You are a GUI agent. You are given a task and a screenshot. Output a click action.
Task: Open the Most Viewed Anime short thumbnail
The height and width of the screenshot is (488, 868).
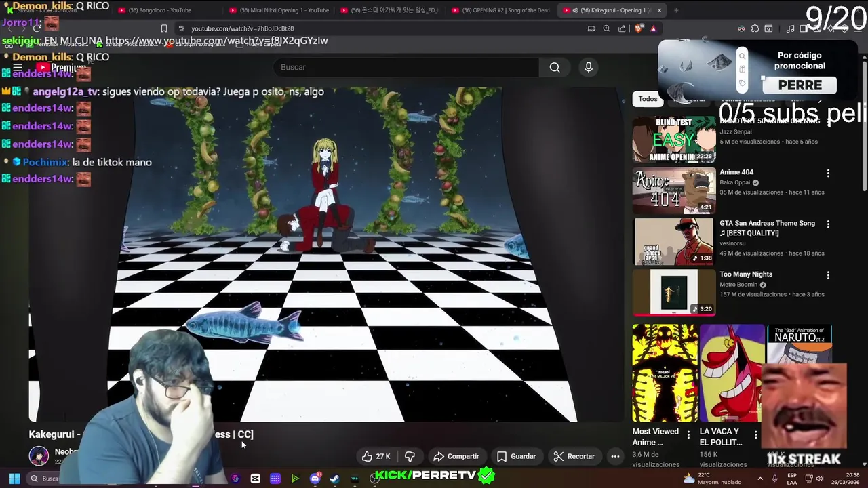(665, 373)
